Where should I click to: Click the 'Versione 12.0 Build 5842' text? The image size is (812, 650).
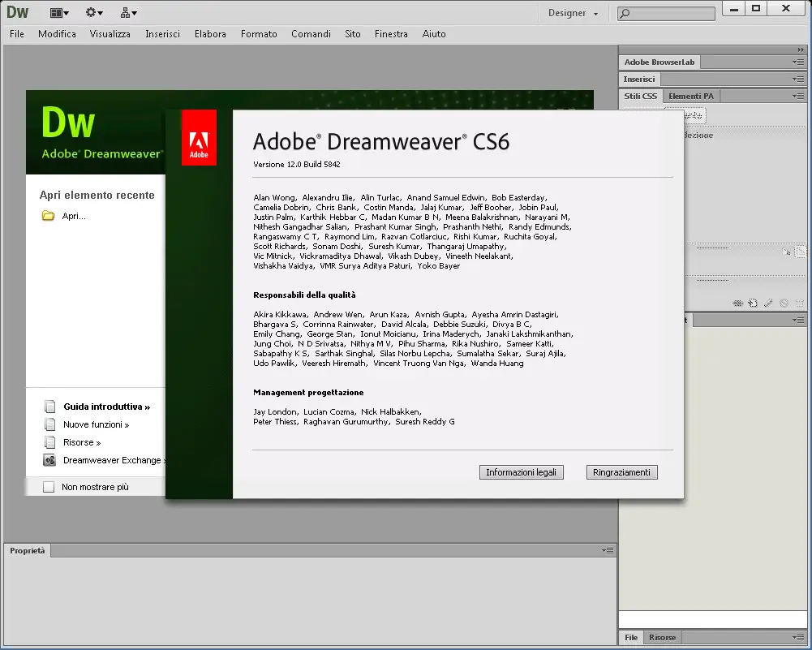297,164
